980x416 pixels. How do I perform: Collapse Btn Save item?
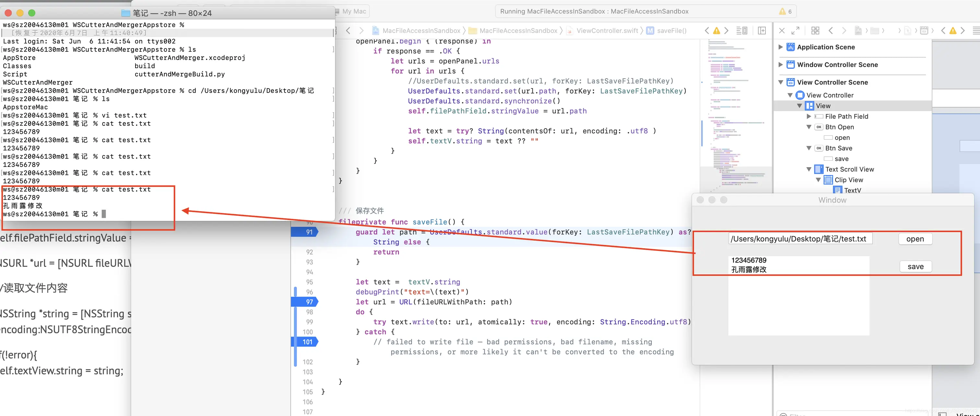[x=809, y=148]
